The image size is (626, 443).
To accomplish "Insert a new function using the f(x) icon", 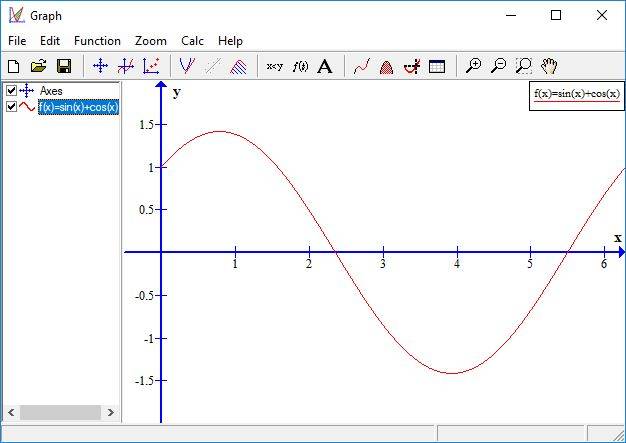I will point(300,66).
